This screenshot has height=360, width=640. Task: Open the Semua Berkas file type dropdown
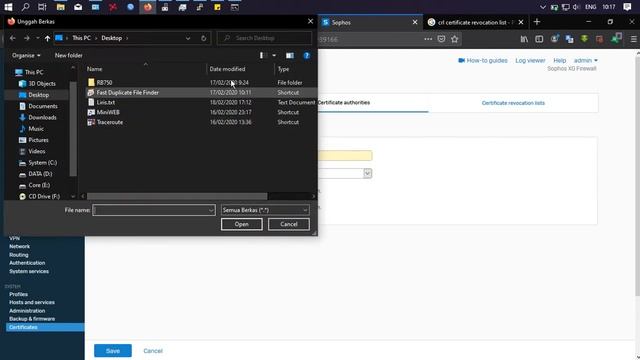[265, 210]
